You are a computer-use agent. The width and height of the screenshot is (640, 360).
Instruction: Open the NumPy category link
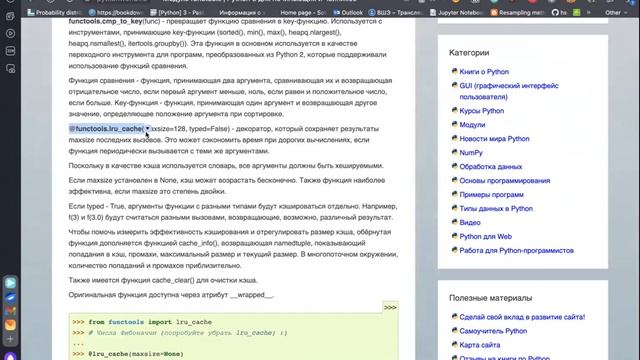coord(471,153)
